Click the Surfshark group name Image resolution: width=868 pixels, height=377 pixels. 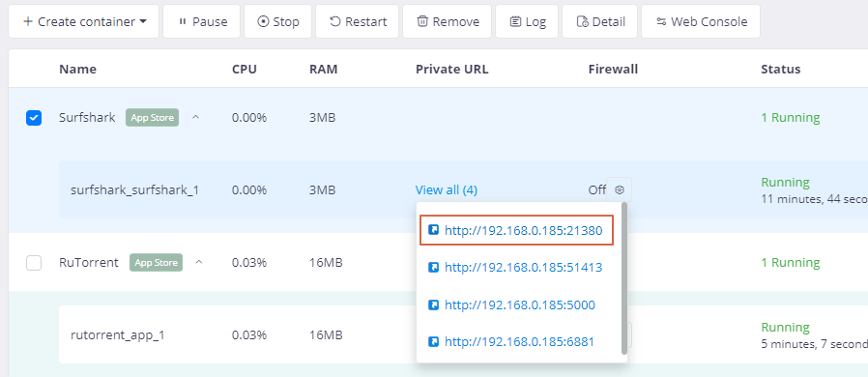(87, 117)
